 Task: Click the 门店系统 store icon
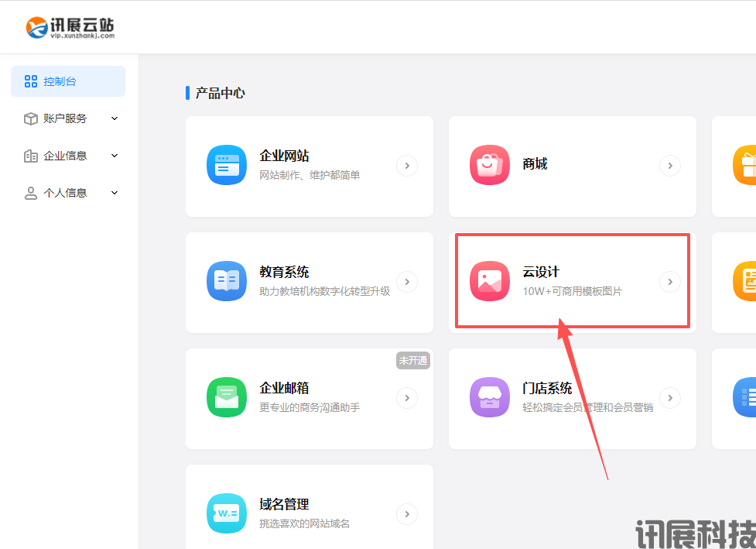[x=489, y=397]
